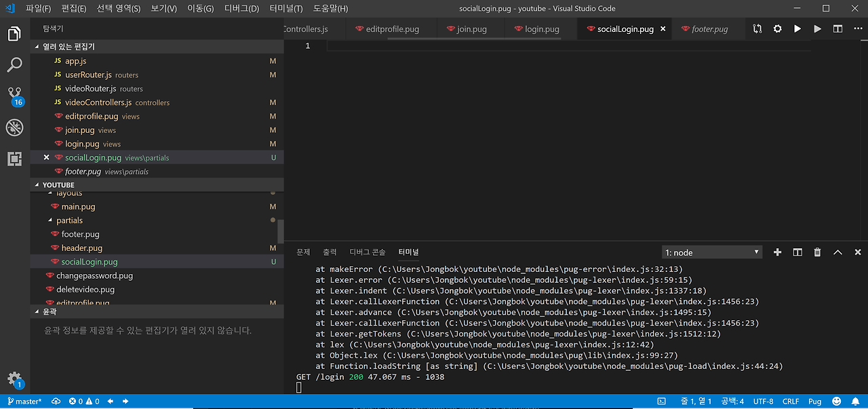Screen dimensions: 868x409
Task: Click the gear icon in editor toolbar
Action: click(x=778, y=29)
